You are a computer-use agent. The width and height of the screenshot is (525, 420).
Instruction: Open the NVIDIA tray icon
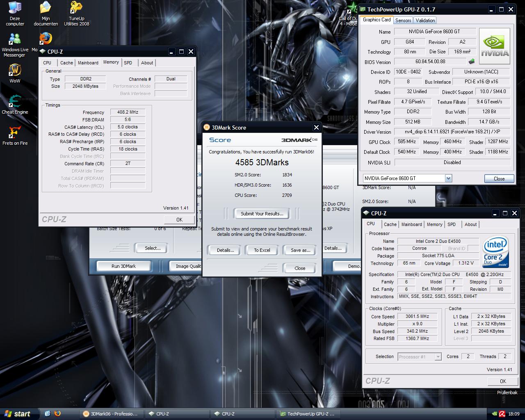pos(494,414)
